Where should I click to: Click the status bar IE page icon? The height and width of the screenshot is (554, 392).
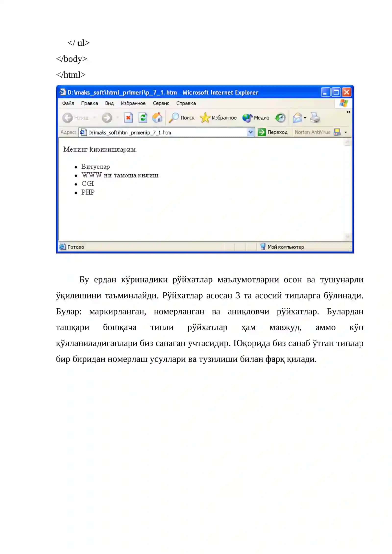[62, 247]
